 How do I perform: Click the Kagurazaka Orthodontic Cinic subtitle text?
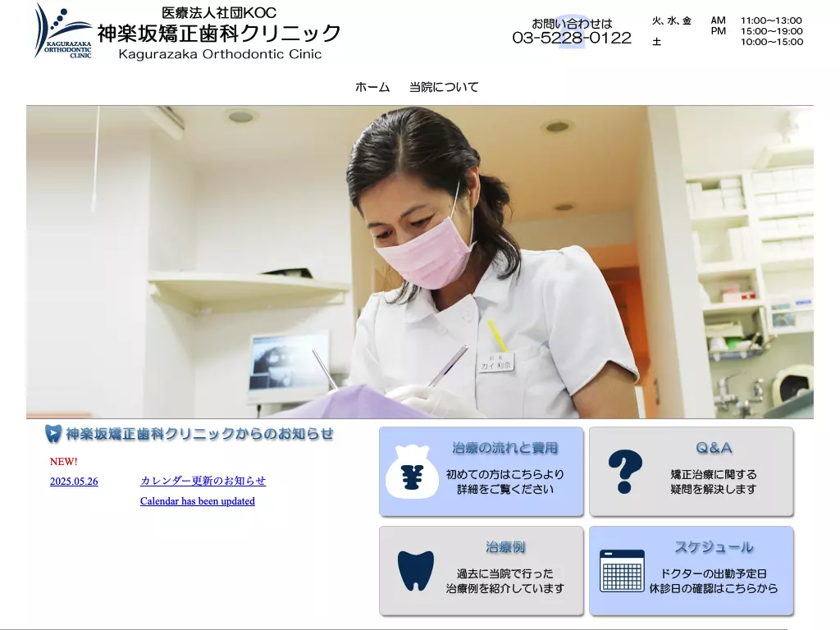point(220,54)
